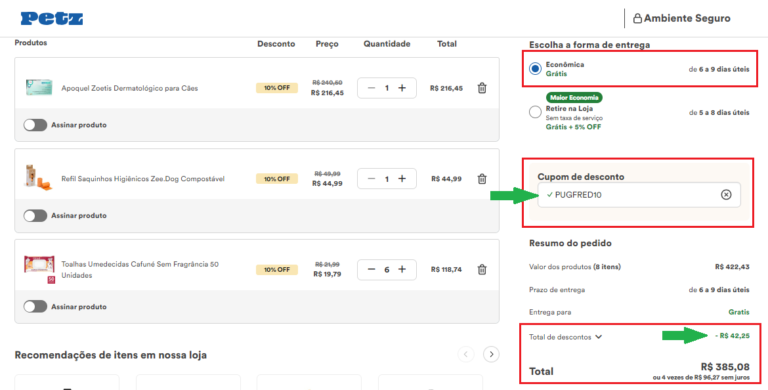768x390 pixels.
Task: Delete Apoquel Zoetis item with trash icon
Action: pos(482,88)
